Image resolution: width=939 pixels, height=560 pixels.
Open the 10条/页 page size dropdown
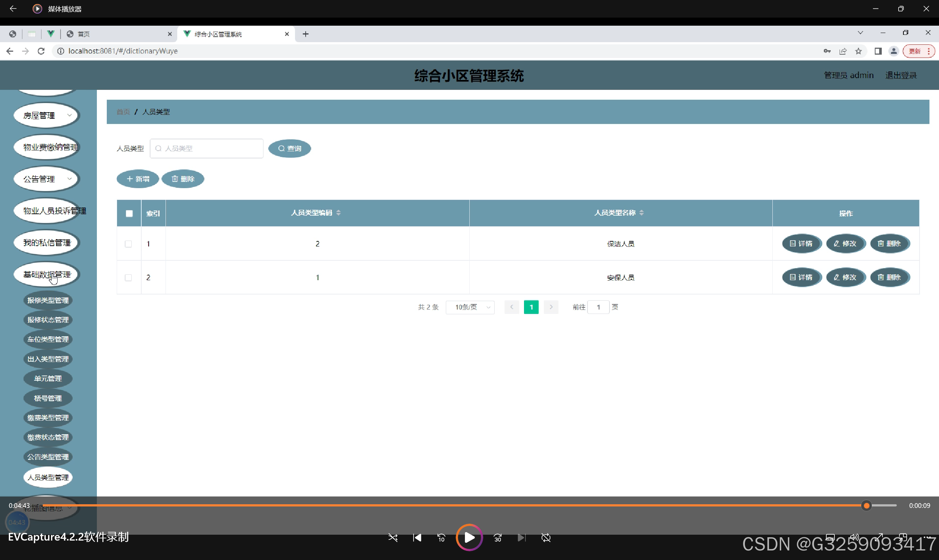tap(470, 307)
